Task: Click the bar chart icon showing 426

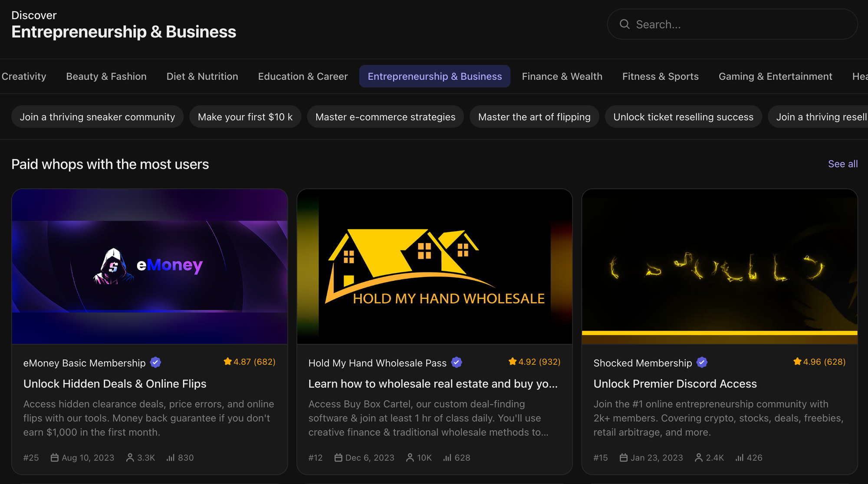Action: click(x=739, y=457)
